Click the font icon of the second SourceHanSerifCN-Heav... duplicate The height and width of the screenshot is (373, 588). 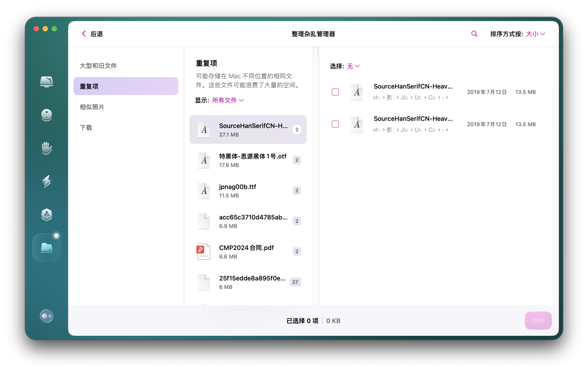[x=357, y=124]
